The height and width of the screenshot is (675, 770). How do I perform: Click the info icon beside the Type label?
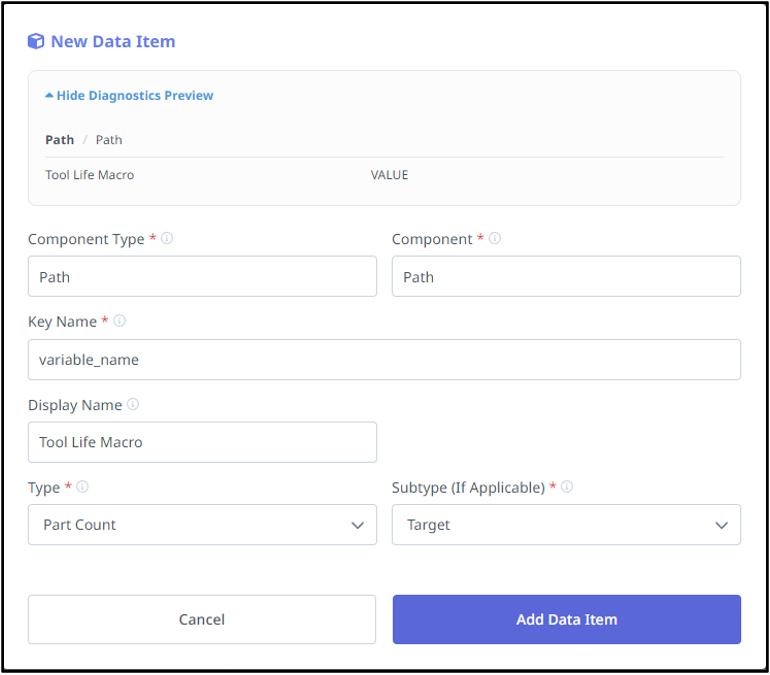point(82,487)
